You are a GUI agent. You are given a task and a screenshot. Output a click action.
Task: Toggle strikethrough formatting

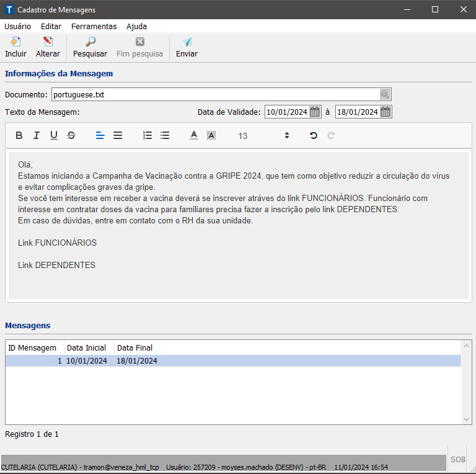pos(71,135)
